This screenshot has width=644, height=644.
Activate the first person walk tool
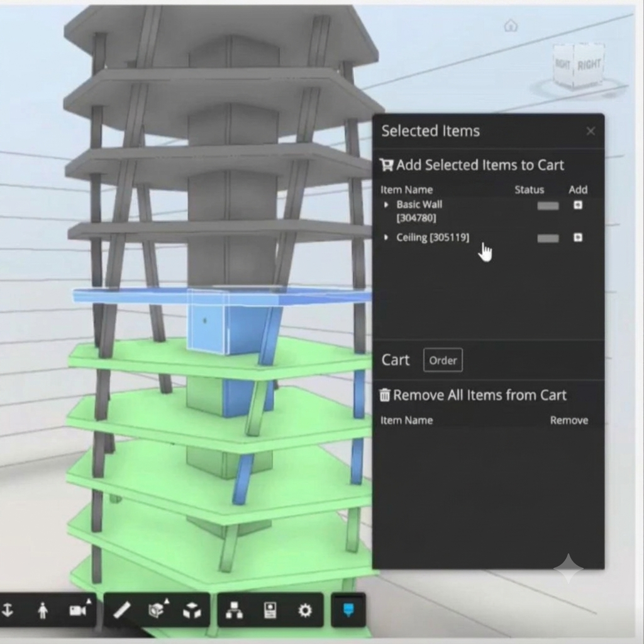(x=42, y=610)
